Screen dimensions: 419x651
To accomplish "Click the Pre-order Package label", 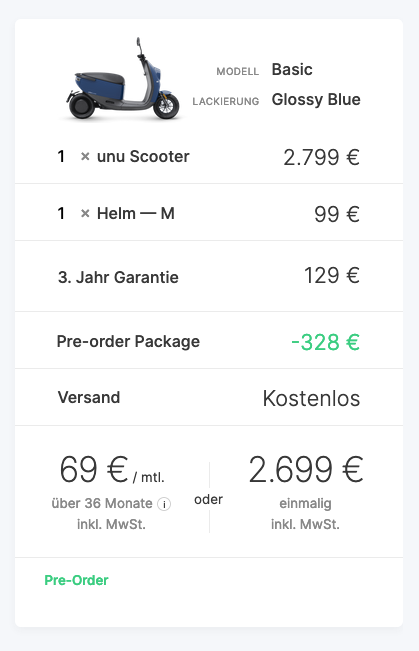I will pyautogui.click(x=128, y=341).
